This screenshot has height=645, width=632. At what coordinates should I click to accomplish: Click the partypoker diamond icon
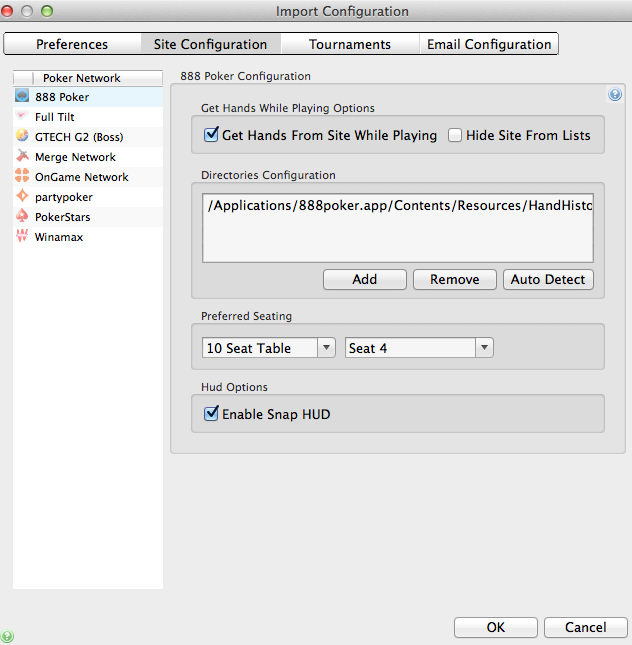22,195
